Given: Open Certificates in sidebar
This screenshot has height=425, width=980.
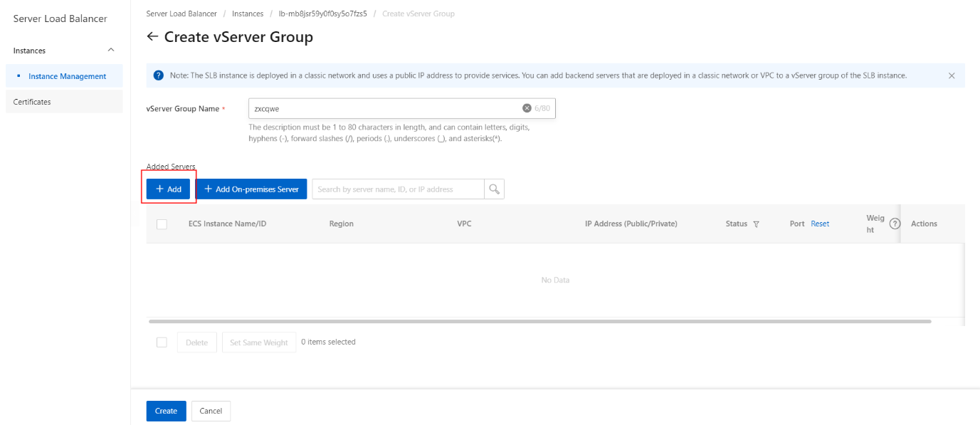Looking at the screenshot, I should pyautogui.click(x=32, y=102).
